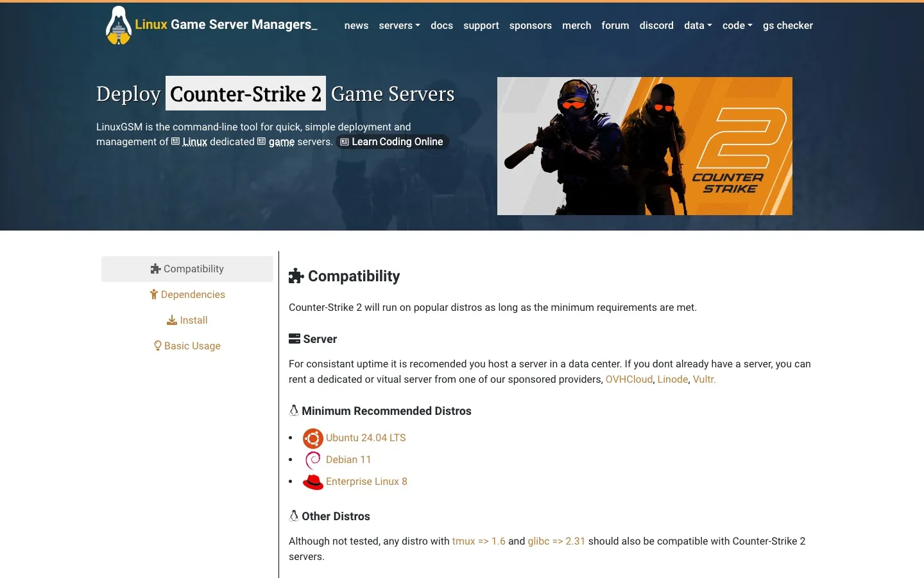Open the Linode provider link
This screenshot has width=924, height=578.
coord(672,380)
